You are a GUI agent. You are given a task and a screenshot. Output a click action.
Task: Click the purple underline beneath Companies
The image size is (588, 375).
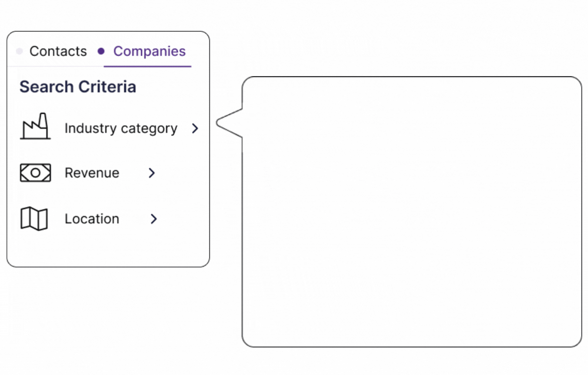(x=147, y=67)
